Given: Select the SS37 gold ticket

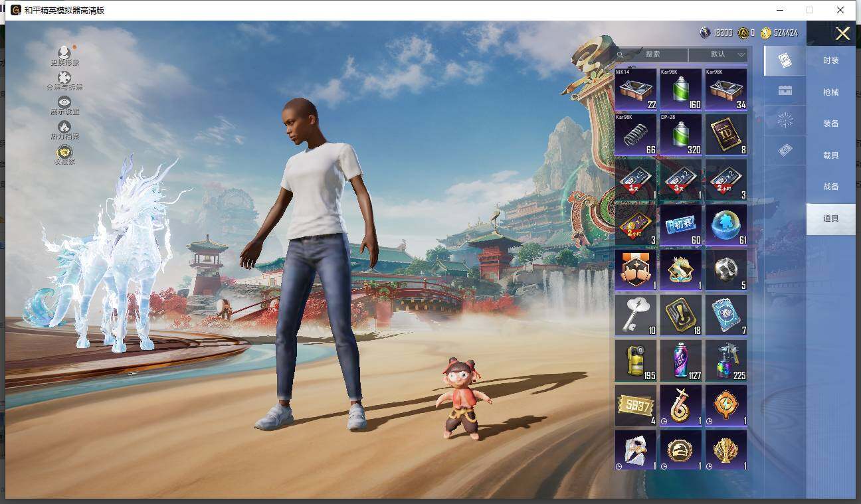Looking at the screenshot, I should (636, 405).
